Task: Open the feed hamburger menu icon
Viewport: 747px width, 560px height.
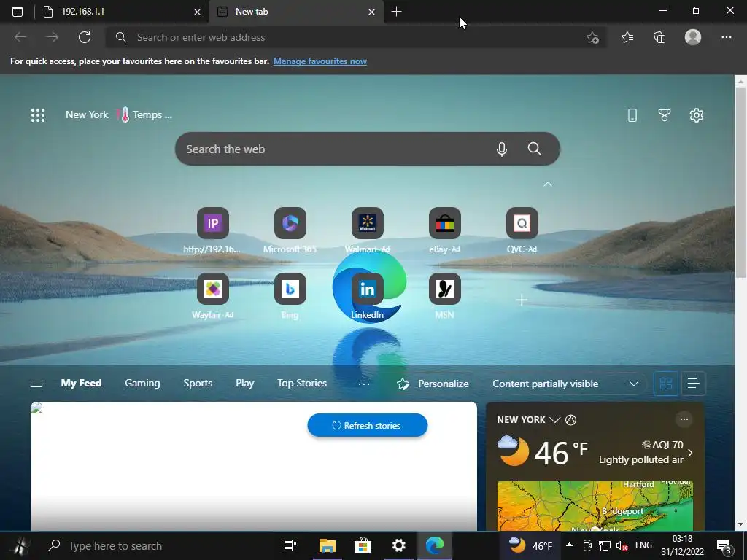Action: click(36, 384)
